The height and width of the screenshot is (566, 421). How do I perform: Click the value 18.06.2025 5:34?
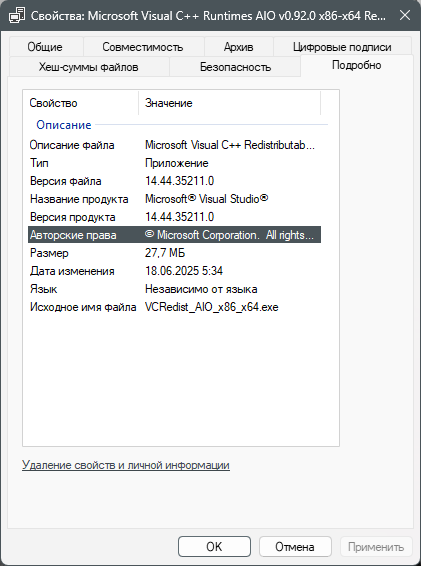184,271
